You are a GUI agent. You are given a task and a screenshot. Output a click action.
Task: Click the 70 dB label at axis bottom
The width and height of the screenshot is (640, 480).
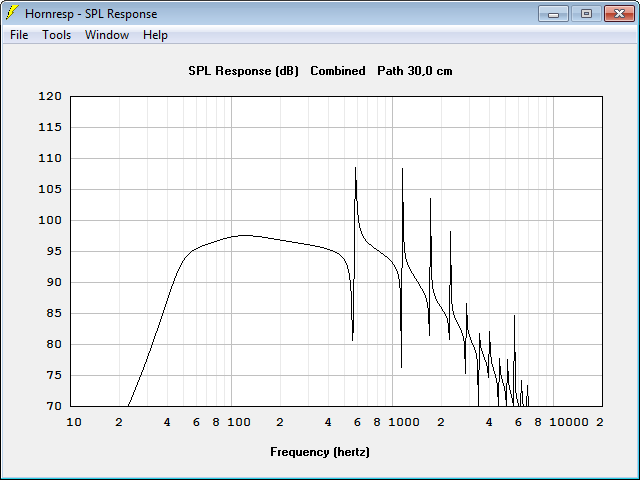click(53, 406)
